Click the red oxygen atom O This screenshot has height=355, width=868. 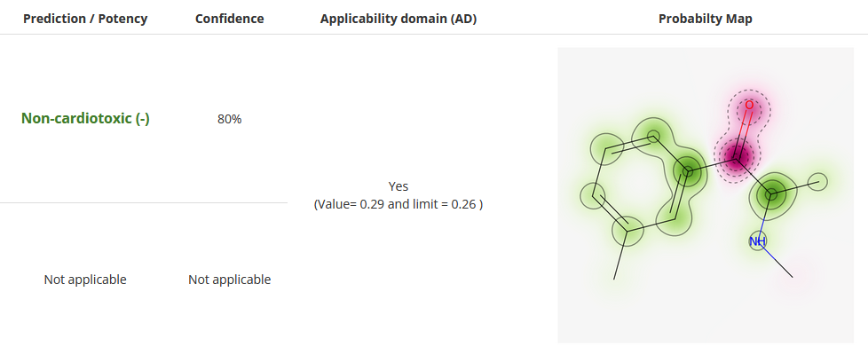pos(749,106)
